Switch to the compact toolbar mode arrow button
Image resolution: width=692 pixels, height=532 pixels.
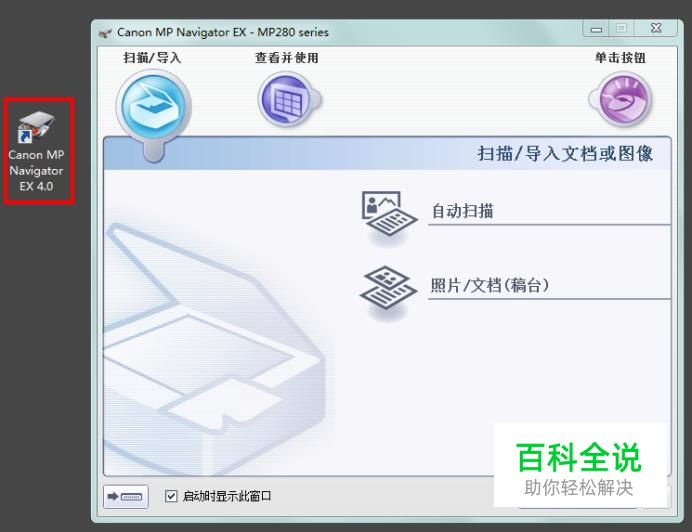(126, 497)
